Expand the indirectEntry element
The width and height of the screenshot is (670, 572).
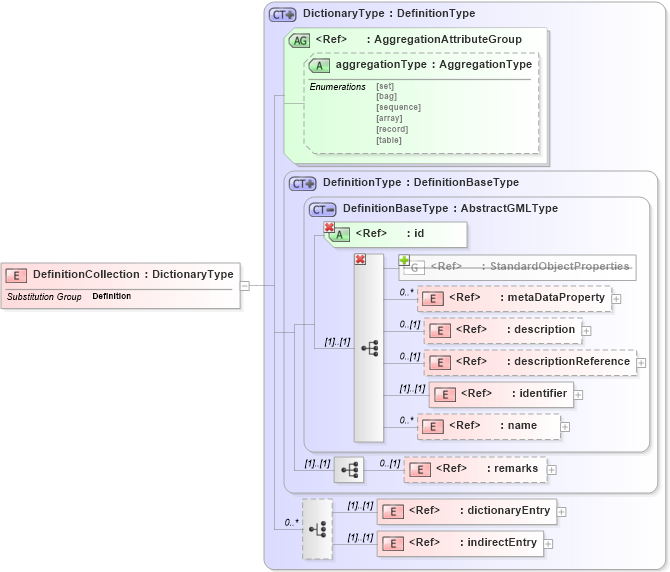548,544
